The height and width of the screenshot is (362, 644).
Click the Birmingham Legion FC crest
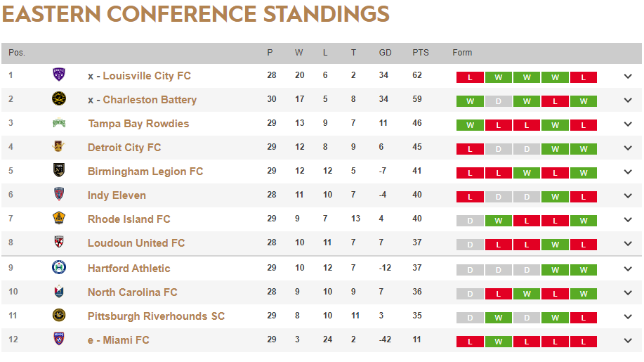coord(59,171)
